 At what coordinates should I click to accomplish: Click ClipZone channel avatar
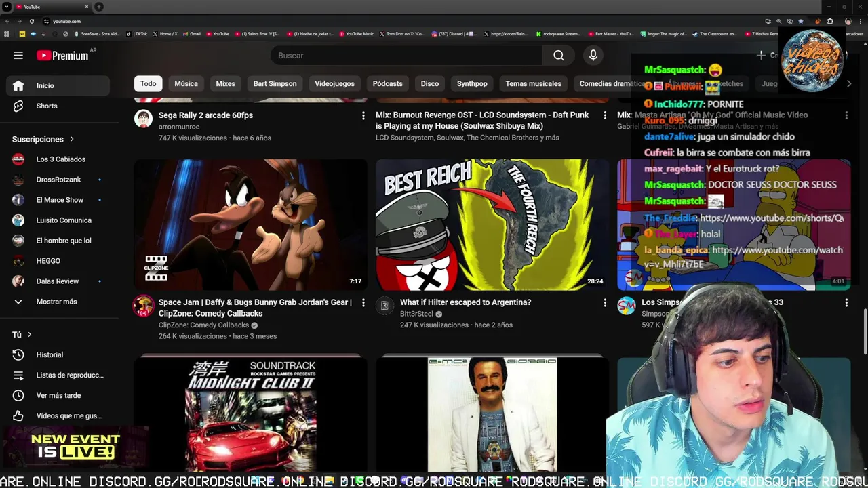click(x=143, y=306)
